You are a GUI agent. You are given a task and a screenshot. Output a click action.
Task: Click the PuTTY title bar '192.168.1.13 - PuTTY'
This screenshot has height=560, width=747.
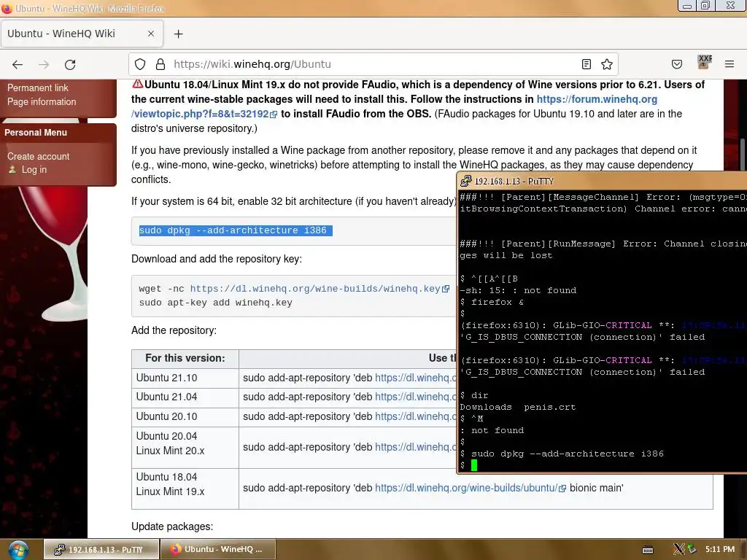tap(514, 182)
